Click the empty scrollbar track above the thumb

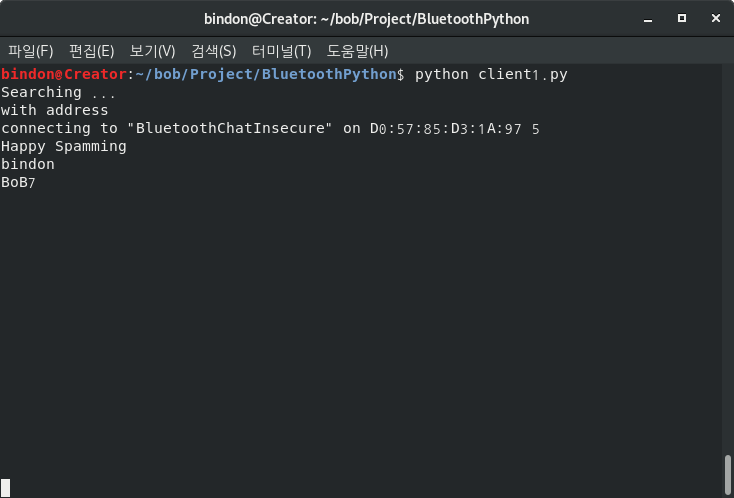click(728, 250)
